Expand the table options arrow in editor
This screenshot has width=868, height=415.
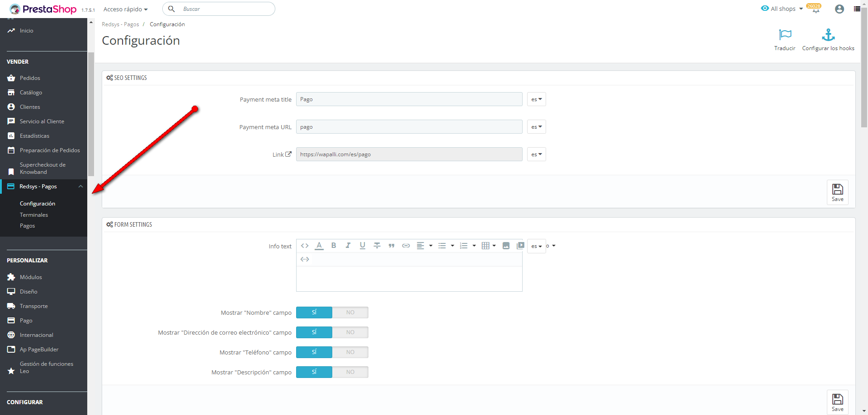[494, 246]
